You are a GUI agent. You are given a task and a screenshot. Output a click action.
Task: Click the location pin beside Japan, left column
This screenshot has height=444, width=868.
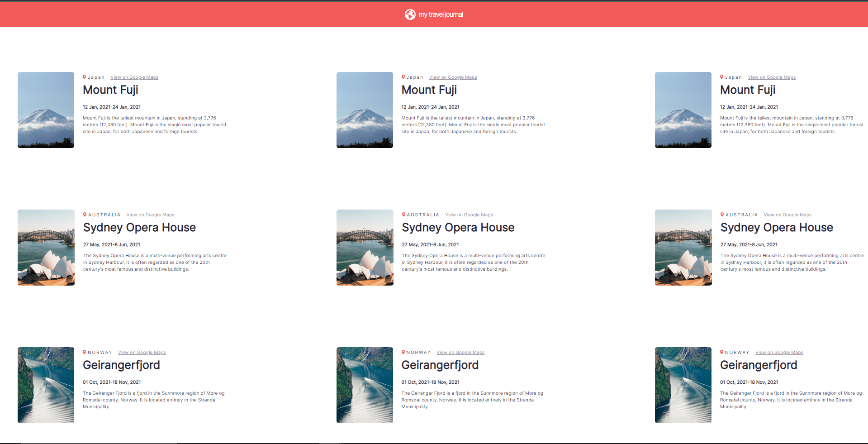pyautogui.click(x=85, y=77)
